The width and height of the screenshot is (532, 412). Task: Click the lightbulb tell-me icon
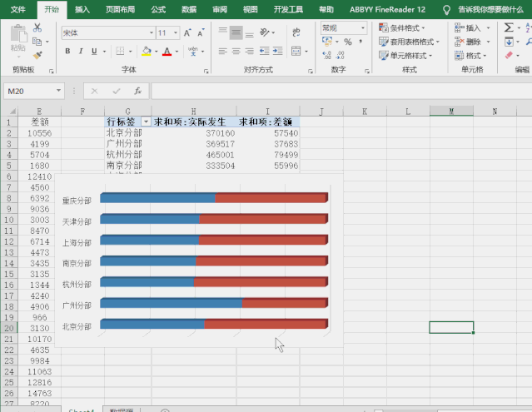[446, 10]
